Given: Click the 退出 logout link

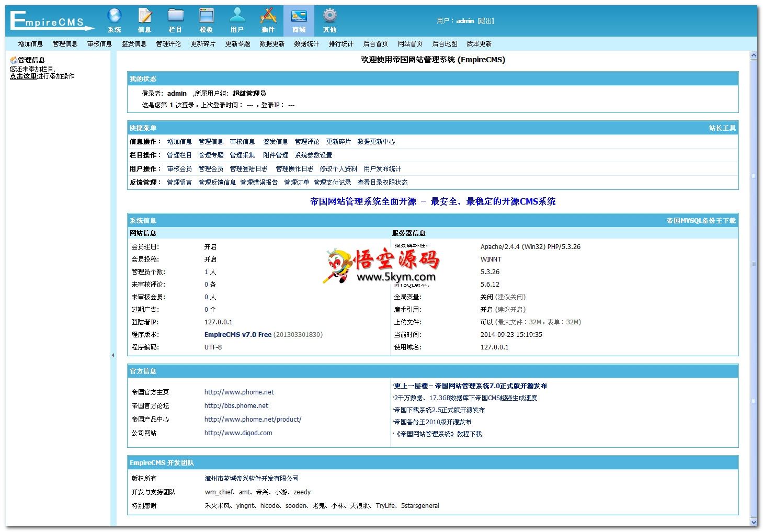Looking at the screenshot, I should point(486,21).
